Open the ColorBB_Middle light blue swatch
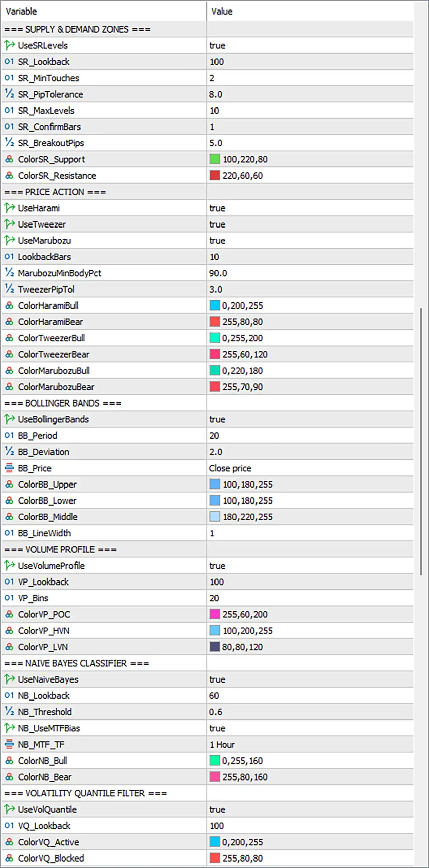Screen dimensions: 429x868 pyautogui.click(x=215, y=517)
